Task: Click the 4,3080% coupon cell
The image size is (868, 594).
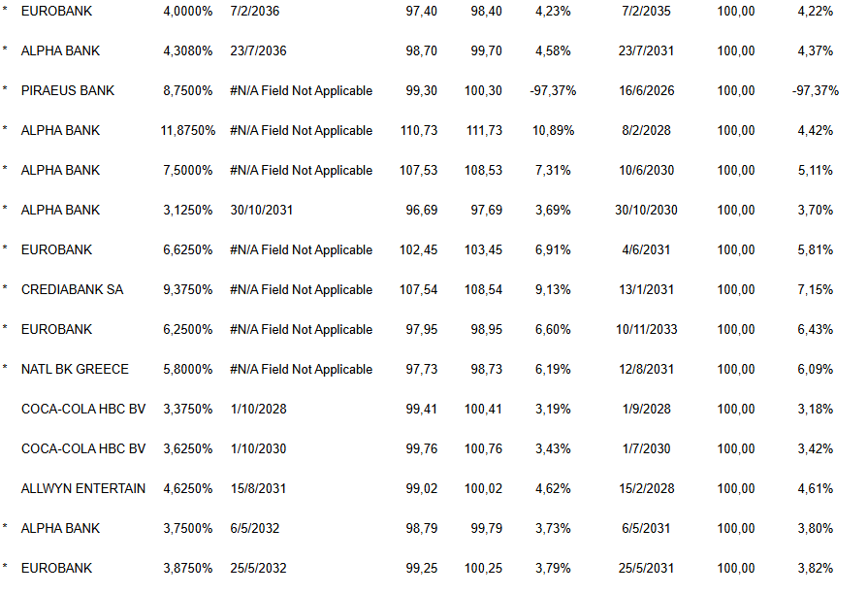Action: (x=187, y=50)
